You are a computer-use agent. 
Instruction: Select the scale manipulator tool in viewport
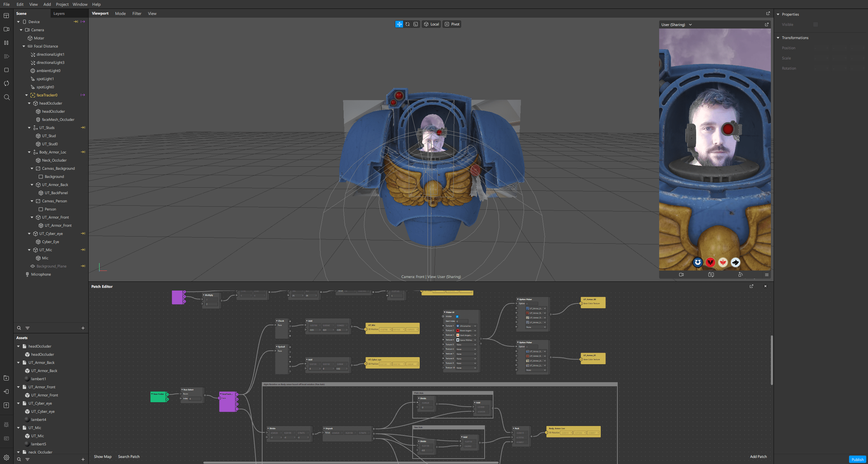coord(416,24)
